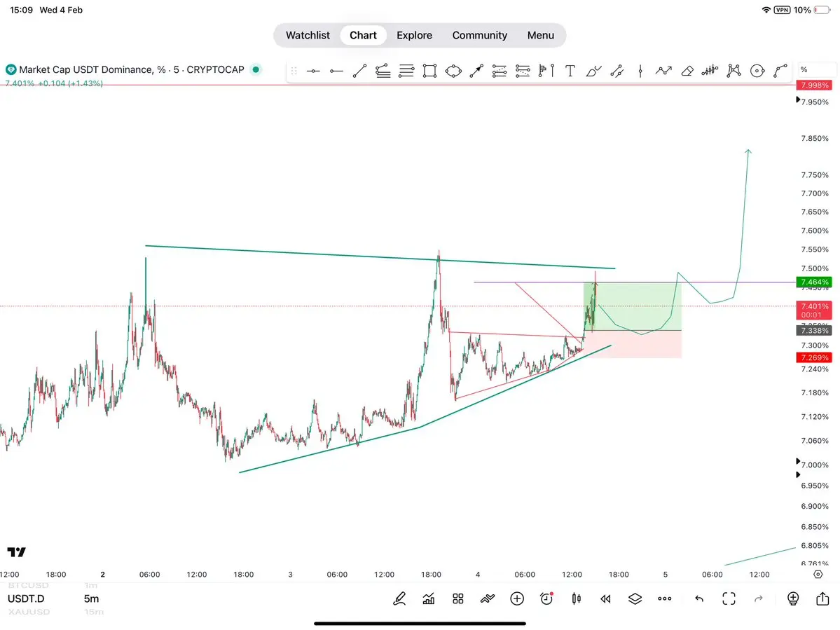The height and width of the screenshot is (630, 840).
Task: Open the USDT.D symbol search
Action: coord(26,598)
